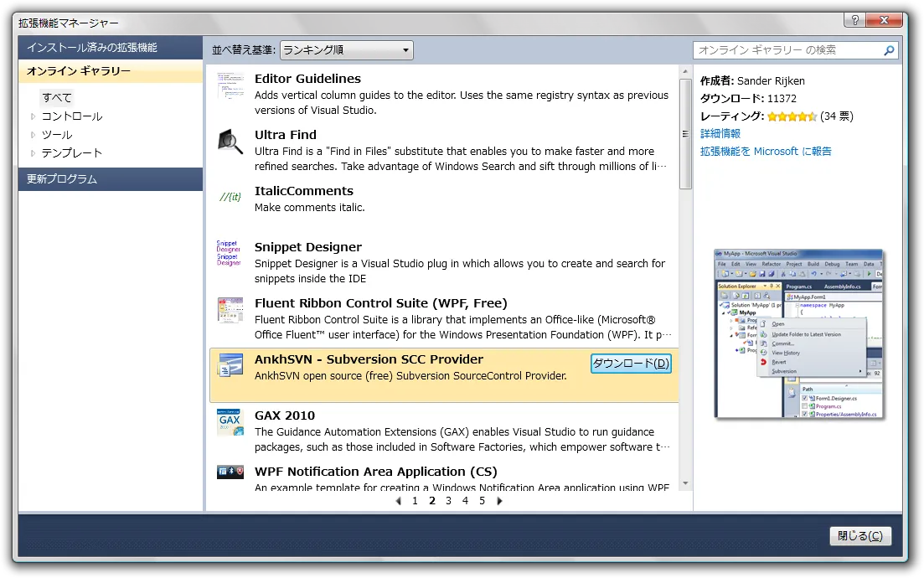Click the AnkhSVN preview screenshot thumbnail
The height and width of the screenshot is (578, 924).
pos(798,334)
